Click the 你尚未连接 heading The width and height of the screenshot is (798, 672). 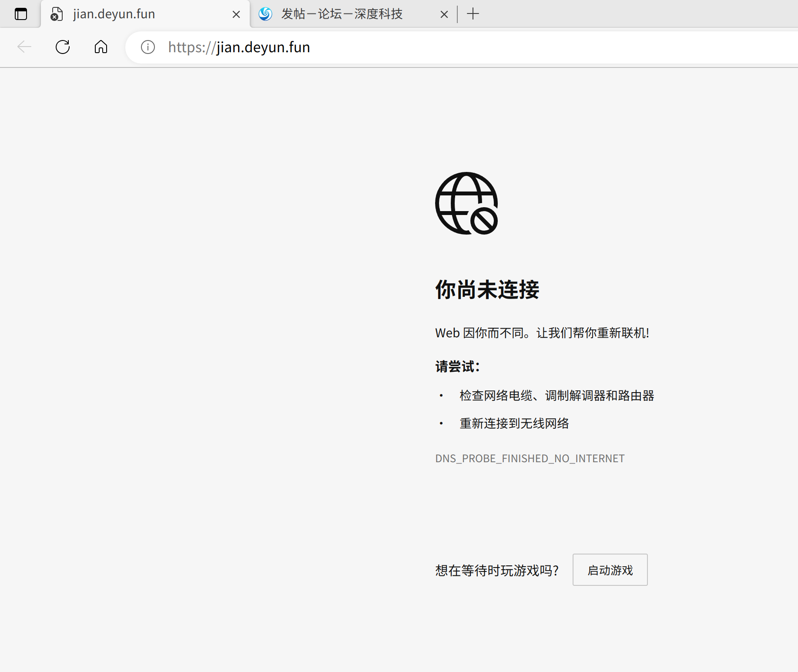(487, 289)
